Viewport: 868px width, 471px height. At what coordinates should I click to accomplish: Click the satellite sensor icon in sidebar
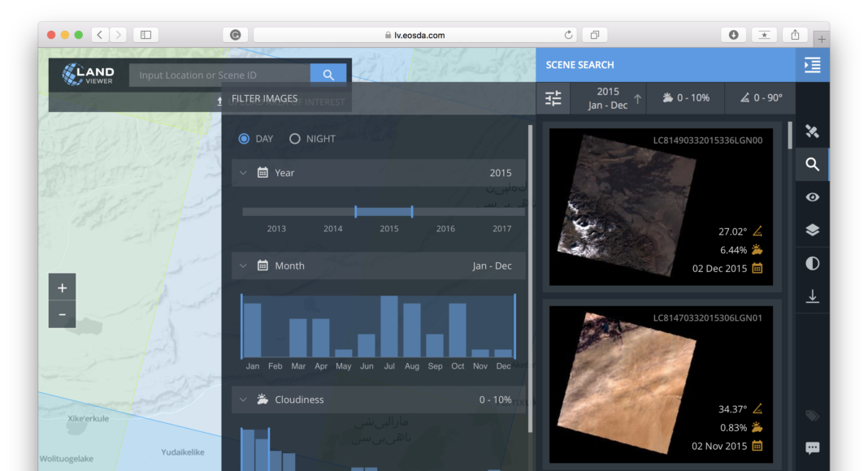(812, 132)
